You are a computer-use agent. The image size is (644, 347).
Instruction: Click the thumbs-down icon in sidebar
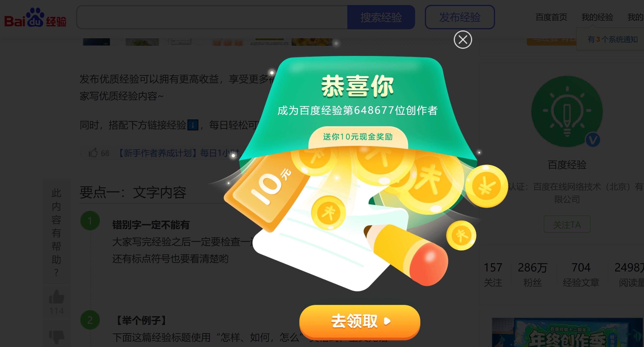pyautogui.click(x=57, y=337)
